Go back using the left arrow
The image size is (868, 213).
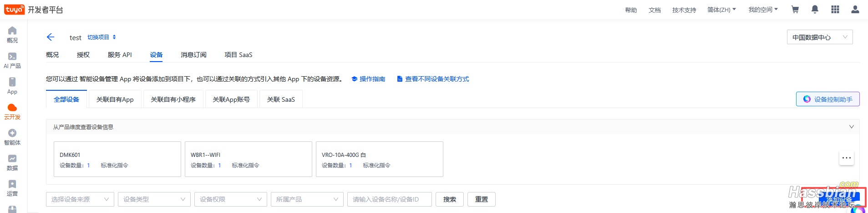point(51,37)
